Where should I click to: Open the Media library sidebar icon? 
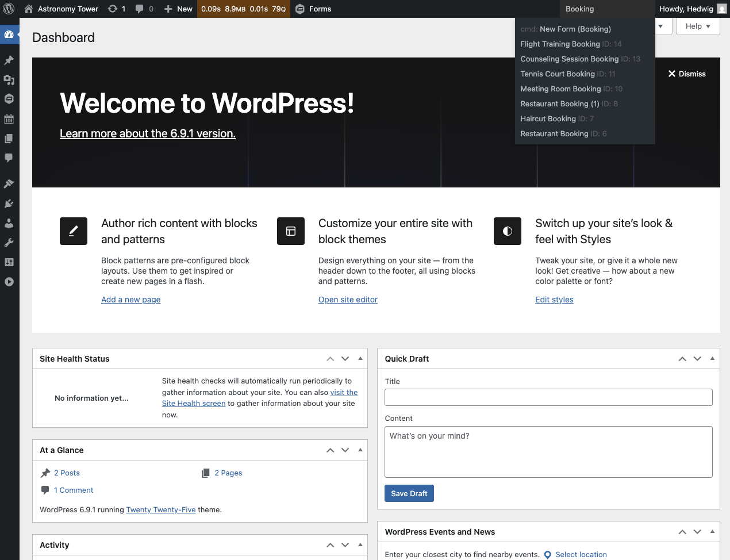click(x=9, y=80)
